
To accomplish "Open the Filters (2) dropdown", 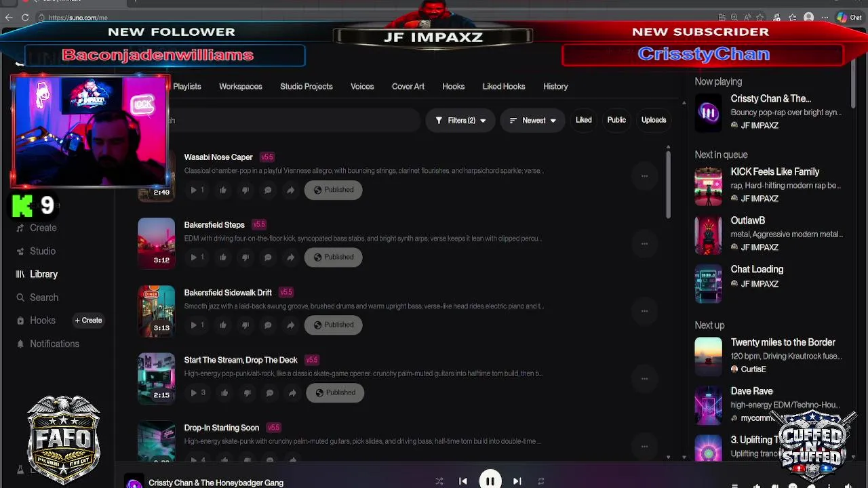I will [460, 121].
